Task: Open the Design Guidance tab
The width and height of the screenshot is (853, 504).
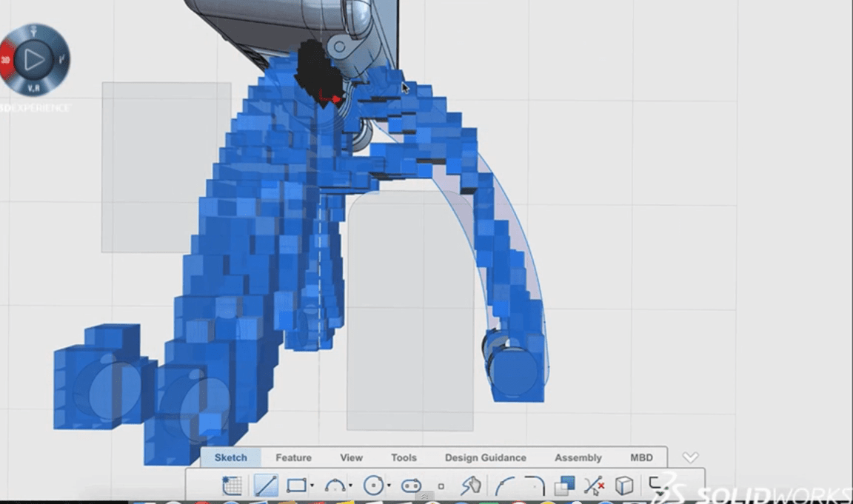Action: pos(485,457)
